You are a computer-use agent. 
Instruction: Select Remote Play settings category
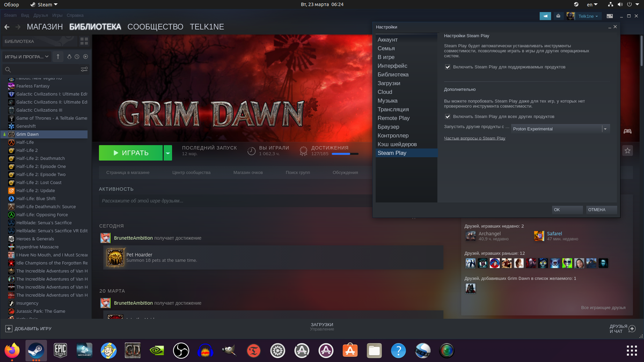tap(406, 118)
